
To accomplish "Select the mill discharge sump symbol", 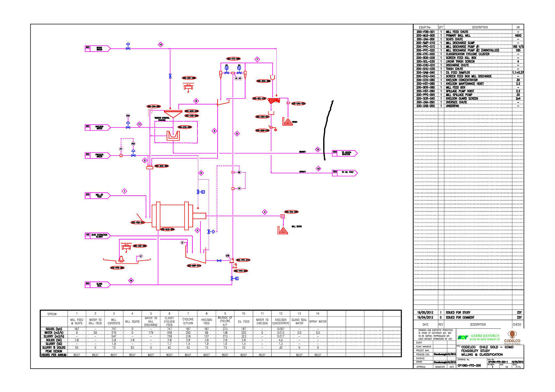I will [196, 255].
